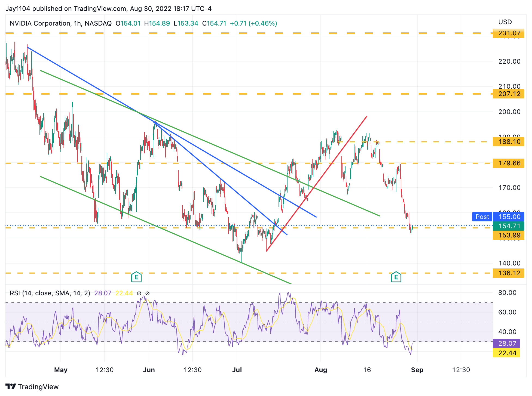The height and width of the screenshot is (396, 532).
Task: Click the yellow 22.44 RSI axis label
Action: click(x=506, y=353)
